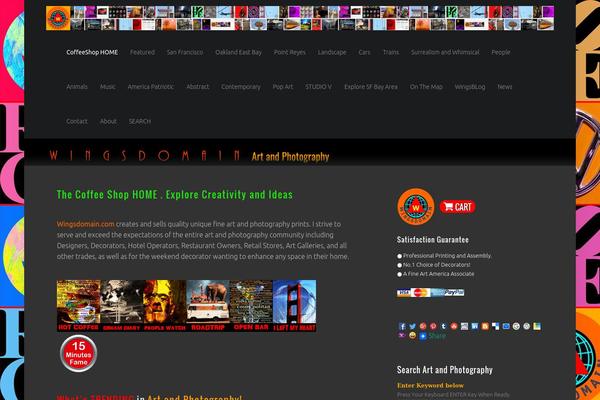600x400 pixels.
Task: Click the yellow smiley face share icon
Action: pos(412,336)
